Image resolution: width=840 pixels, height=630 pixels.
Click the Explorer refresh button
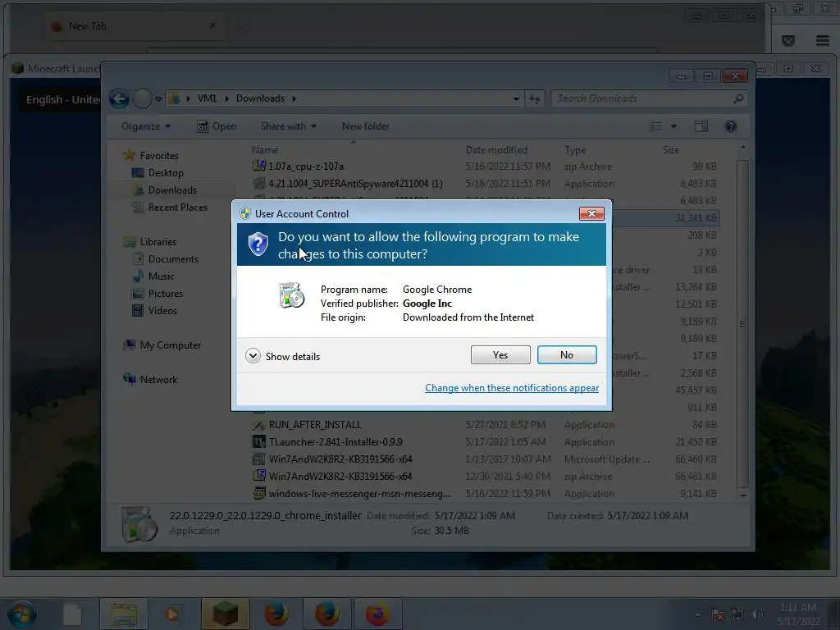click(x=535, y=99)
